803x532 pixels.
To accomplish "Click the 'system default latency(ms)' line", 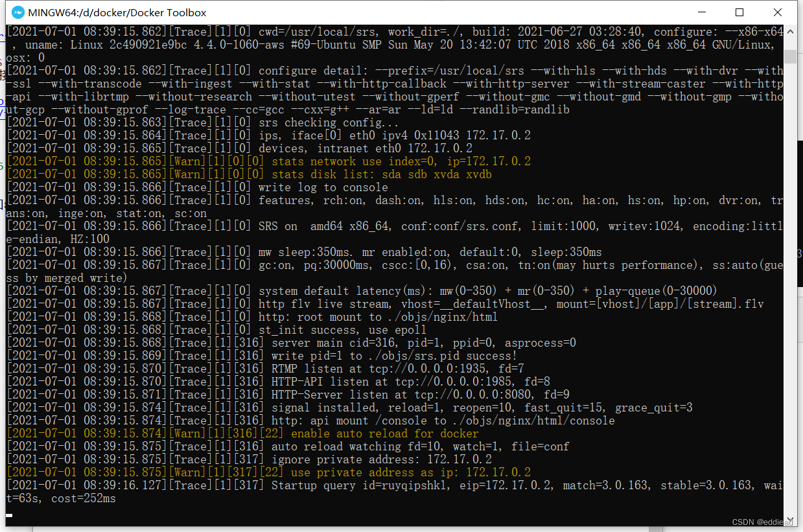I will (x=362, y=291).
